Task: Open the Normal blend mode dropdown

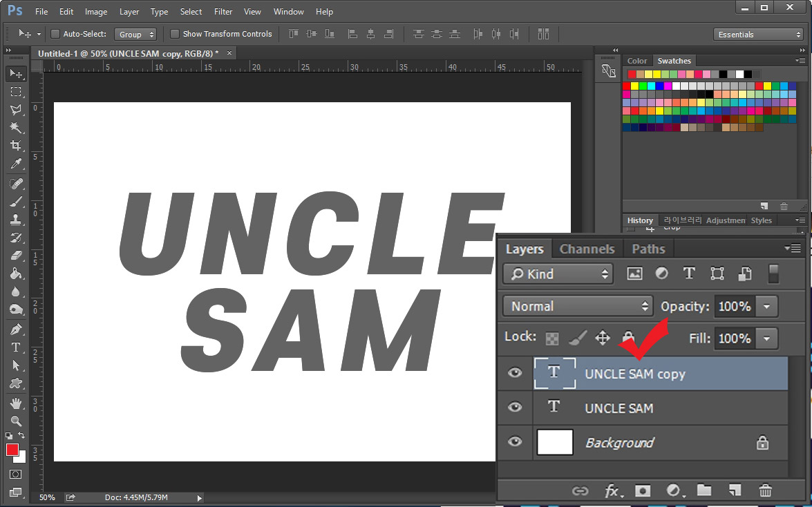Action: point(578,306)
